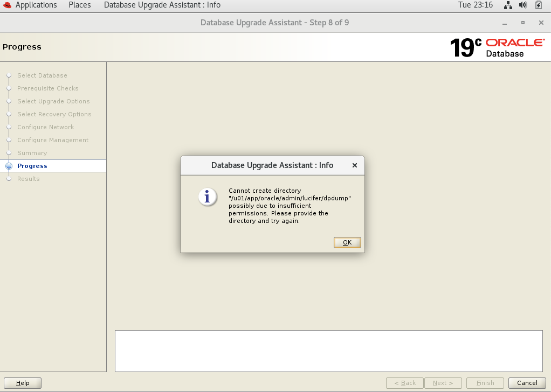Click the disabled Next button
Image resolution: width=551 pixels, height=392 pixels.
(443, 383)
